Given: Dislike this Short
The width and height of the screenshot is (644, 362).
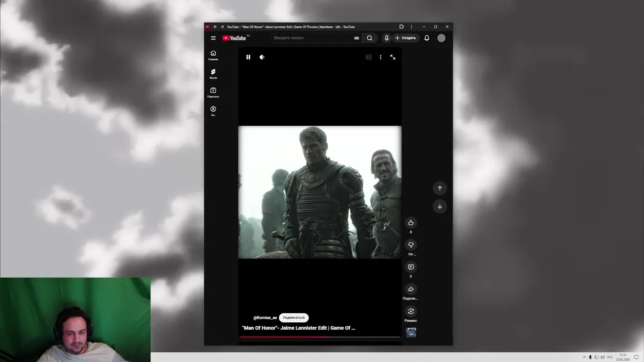Looking at the screenshot, I should [x=411, y=245].
